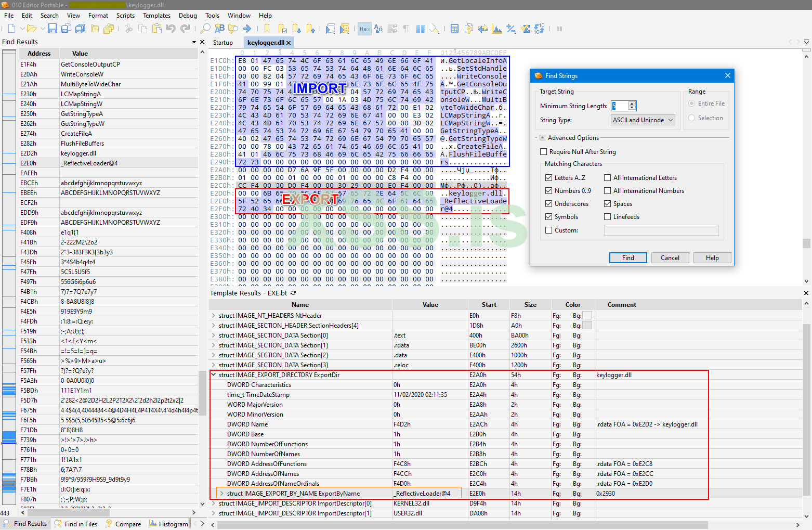Screen dimensions: 812x530
Task: Click the Toggle Bookmark toolbar icon
Action: (x=267, y=29)
